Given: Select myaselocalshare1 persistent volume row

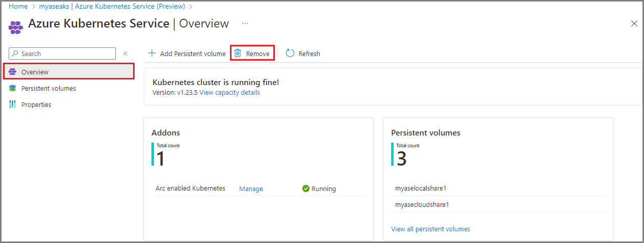Looking at the screenshot, I should coord(421,188).
